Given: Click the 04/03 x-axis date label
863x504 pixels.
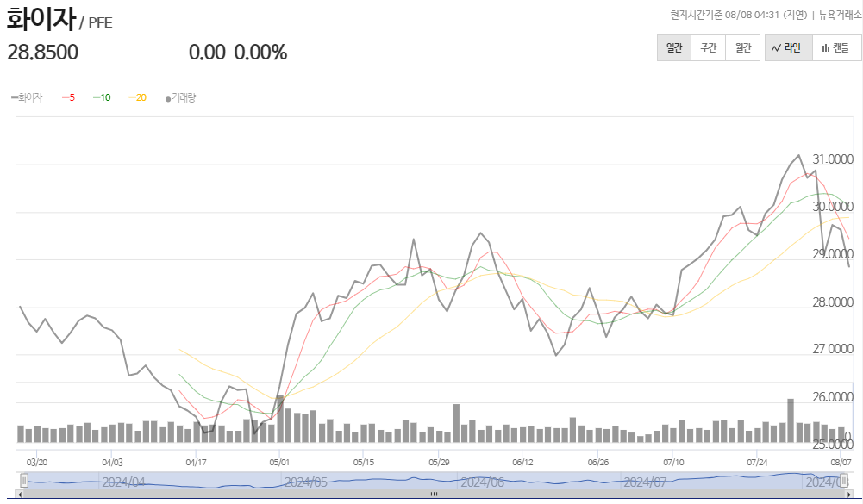Looking at the screenshot, I should pos(112,462).
